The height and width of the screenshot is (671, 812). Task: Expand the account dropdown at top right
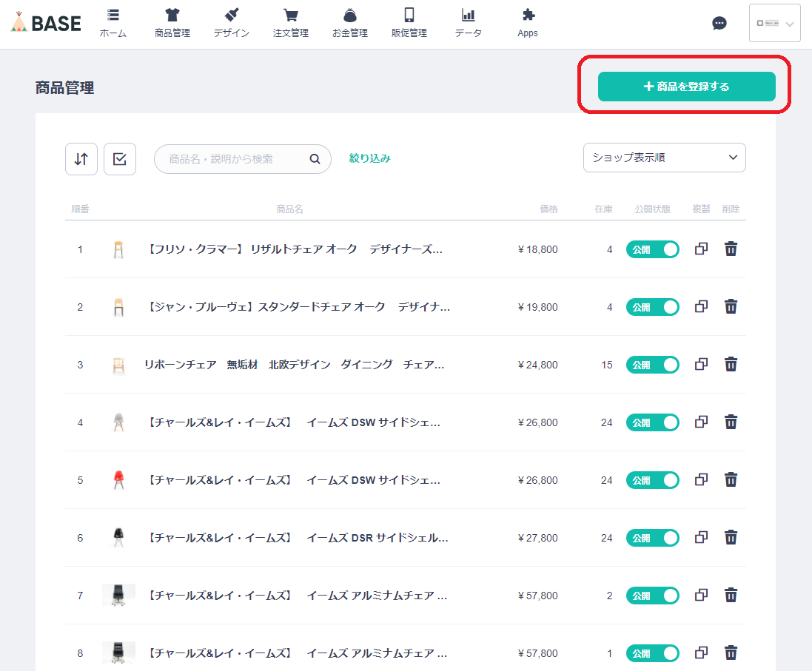click(774, 23)
